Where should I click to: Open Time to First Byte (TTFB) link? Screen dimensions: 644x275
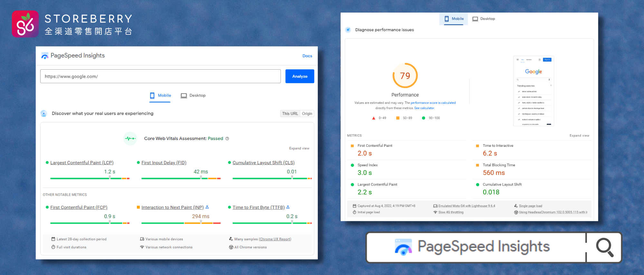[x=259, y=208]
